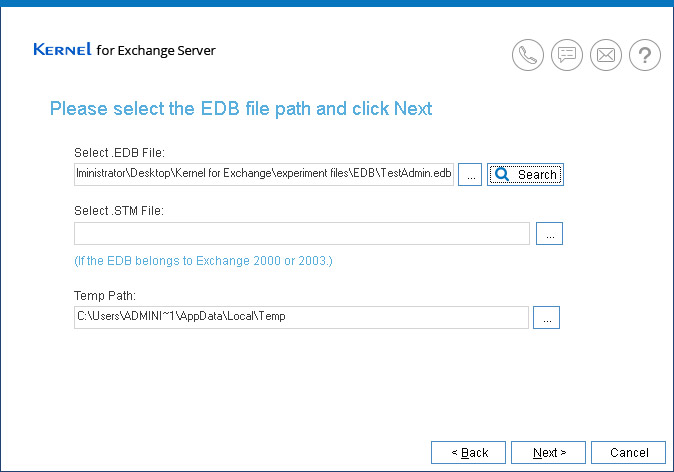
Task: Click the email envelope icon
Action: tap(606, 55)
